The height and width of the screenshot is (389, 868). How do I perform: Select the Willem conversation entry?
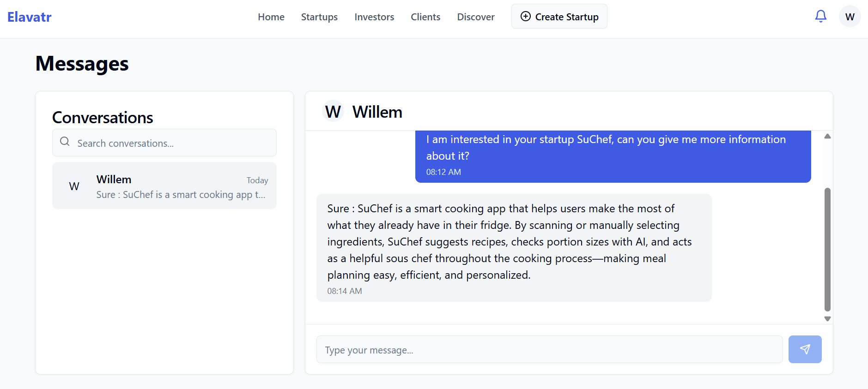click(164, 186)
